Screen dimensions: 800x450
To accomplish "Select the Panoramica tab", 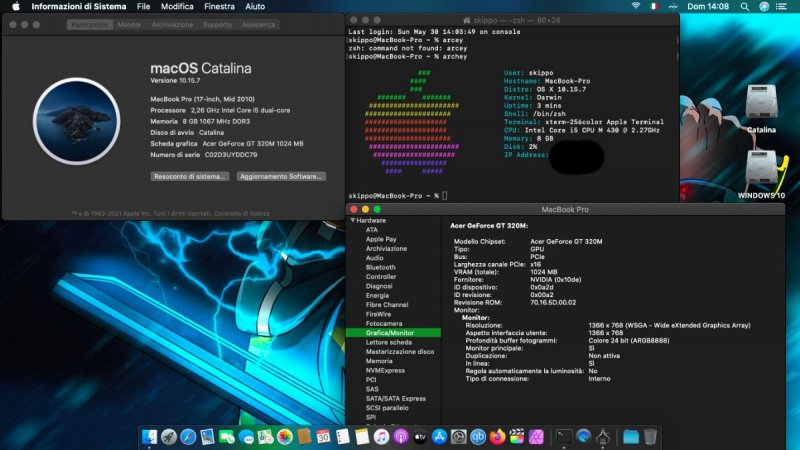I will 89,24.
